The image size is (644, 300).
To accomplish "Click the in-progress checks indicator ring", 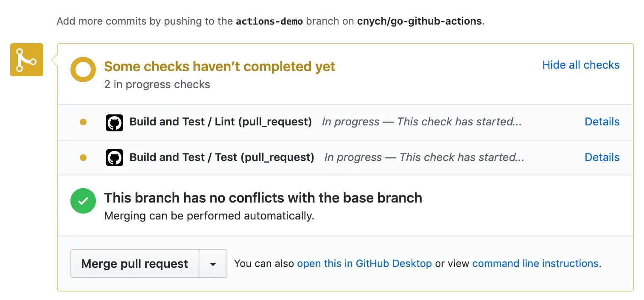I will 83,69.
